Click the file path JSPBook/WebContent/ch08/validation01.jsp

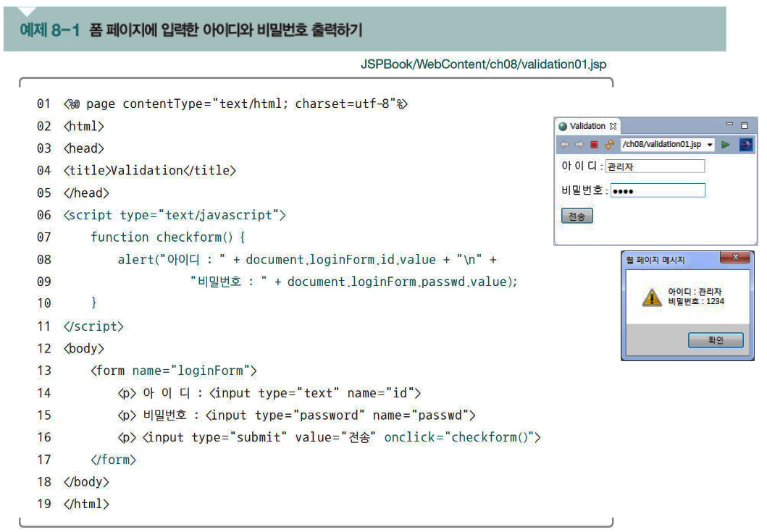click(x=483, y=64)
